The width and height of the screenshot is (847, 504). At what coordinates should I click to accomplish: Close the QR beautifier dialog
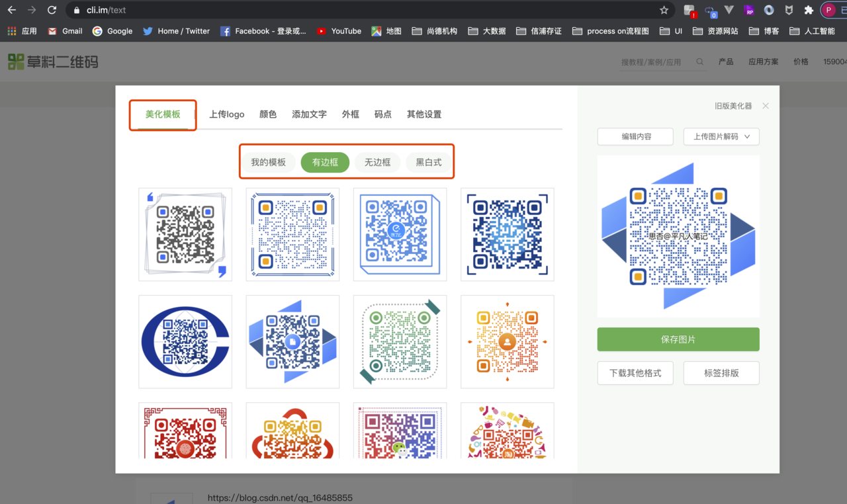[766, 106]
